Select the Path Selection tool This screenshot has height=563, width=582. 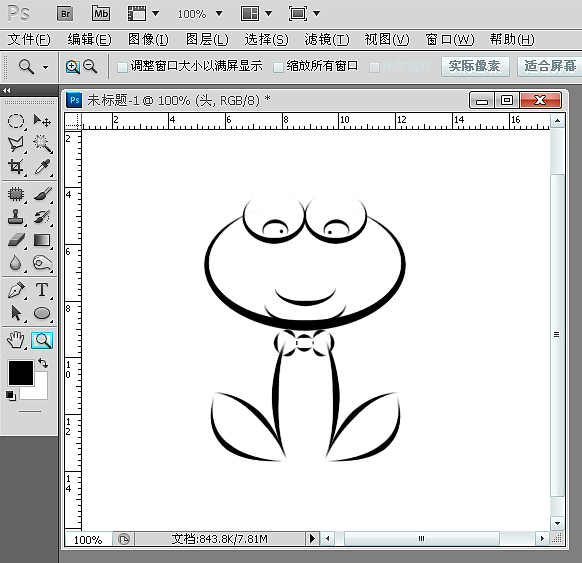coord(16,313)
